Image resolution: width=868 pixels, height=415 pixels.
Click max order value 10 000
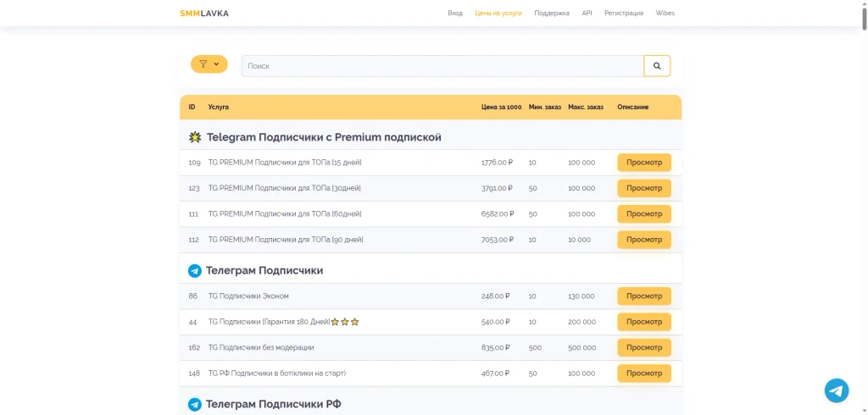click(580, 240)
